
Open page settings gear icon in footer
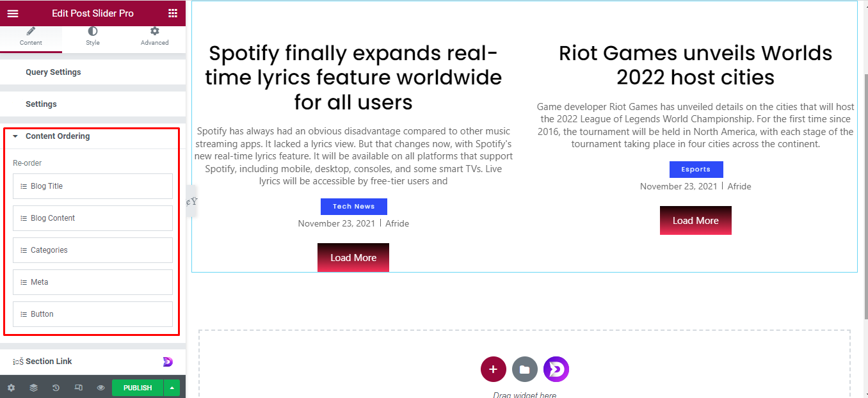[x=11, y=388]
